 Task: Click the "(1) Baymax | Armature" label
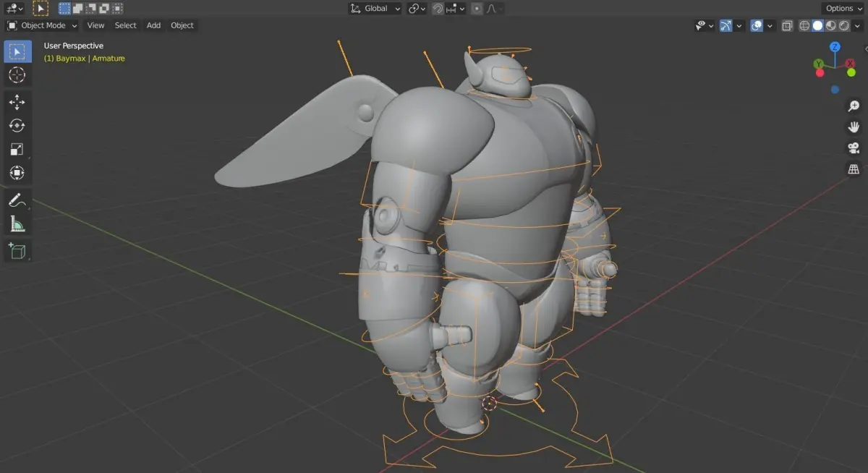point(85,59)
